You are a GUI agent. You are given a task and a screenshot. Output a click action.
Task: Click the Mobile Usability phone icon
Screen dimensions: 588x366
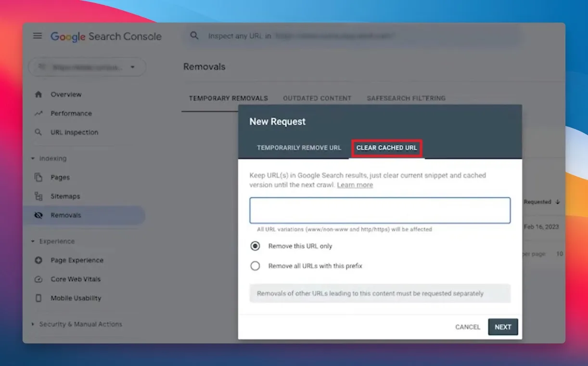click(x=38, y=298)
